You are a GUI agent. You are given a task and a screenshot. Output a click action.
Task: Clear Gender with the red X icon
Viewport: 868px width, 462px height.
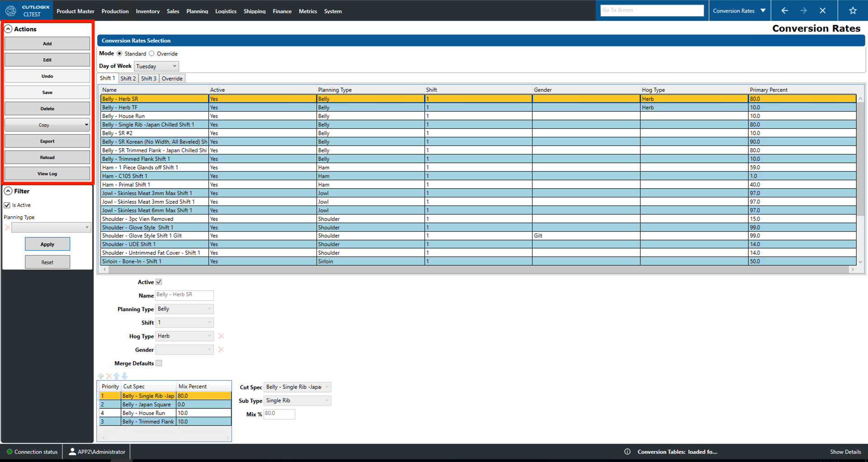[x=221, y=350]
